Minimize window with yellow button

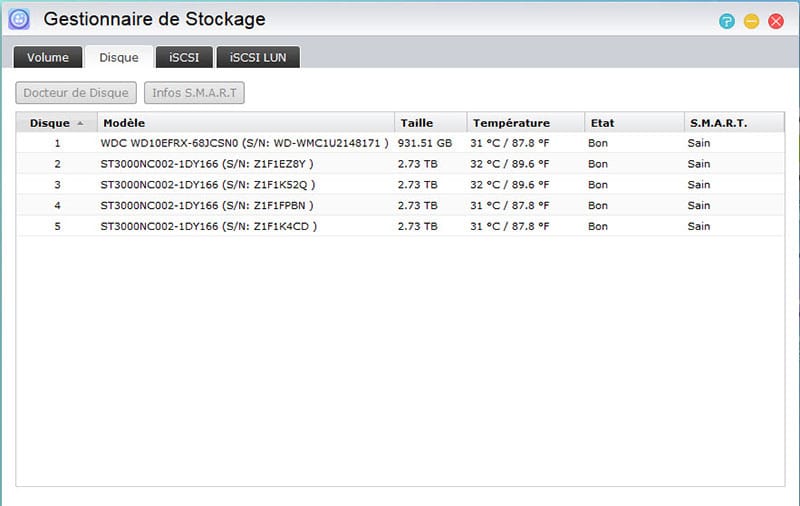click(751, 21)
